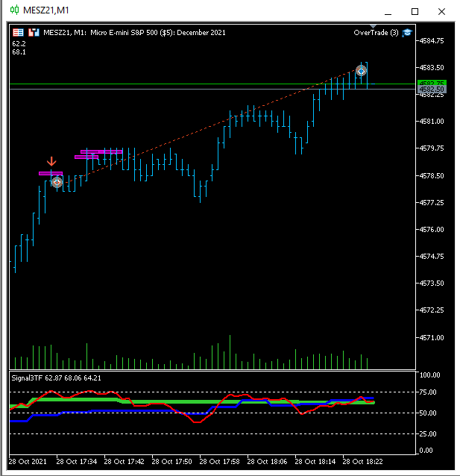Image resolution: width=460 pixels, height=476 pixels.
Task: Click the 75.00 level in indicator scale
Action: [x=429, y=392]
